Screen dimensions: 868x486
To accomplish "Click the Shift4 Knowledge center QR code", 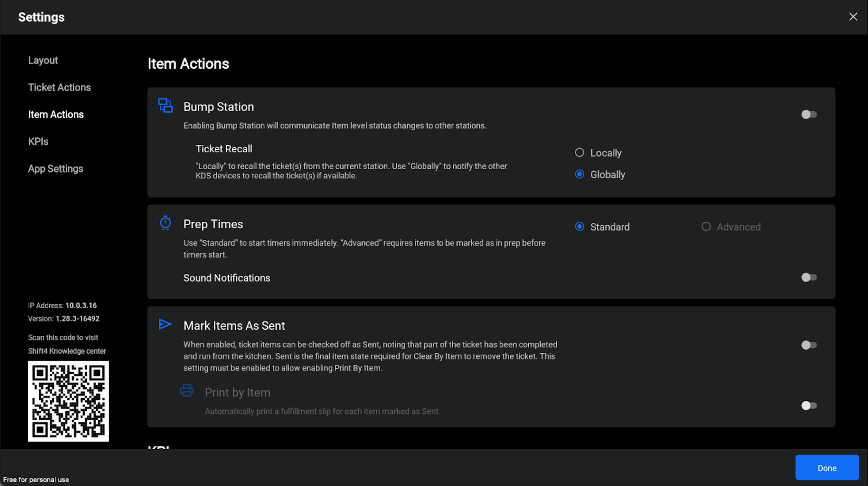I will [x=68, y=401].
